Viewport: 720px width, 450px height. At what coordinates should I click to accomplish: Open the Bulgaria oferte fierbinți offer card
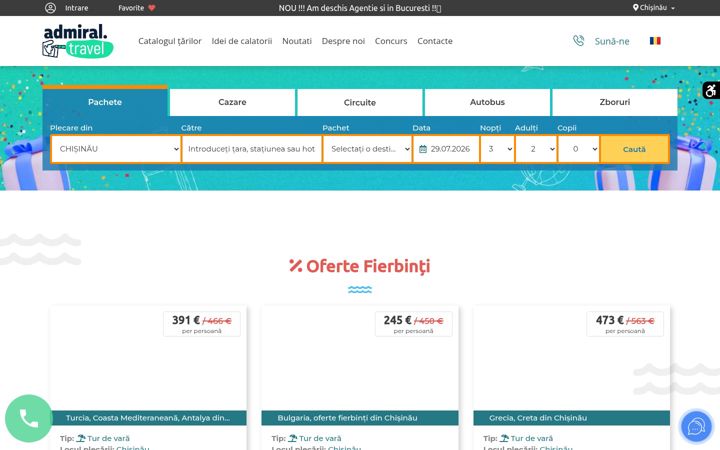point(360,377)
